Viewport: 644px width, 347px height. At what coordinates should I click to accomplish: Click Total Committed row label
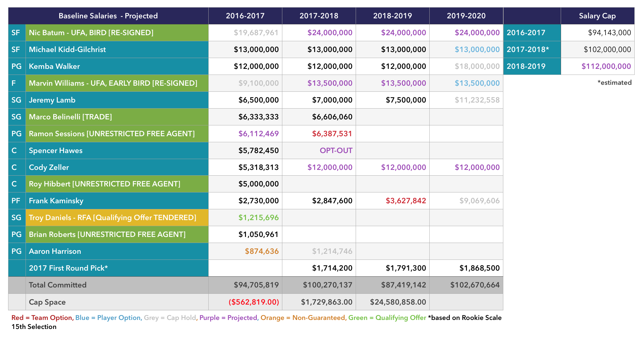click(x=57, y=285)
